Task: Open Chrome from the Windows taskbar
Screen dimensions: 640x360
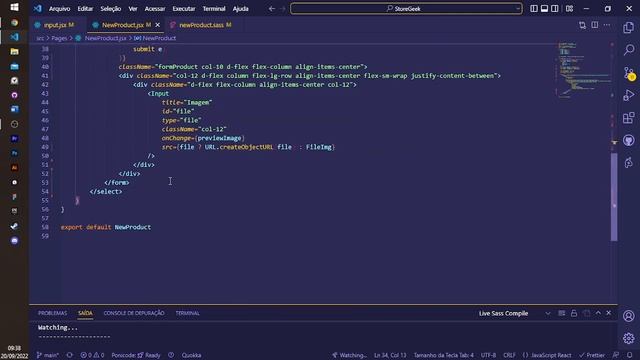Action: click(x=14, y=22)
